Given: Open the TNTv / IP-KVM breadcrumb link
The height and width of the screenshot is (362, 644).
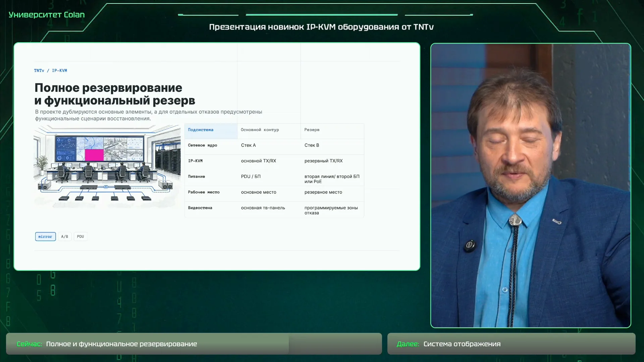Looking at the screenshot, I should pos(51,71).
